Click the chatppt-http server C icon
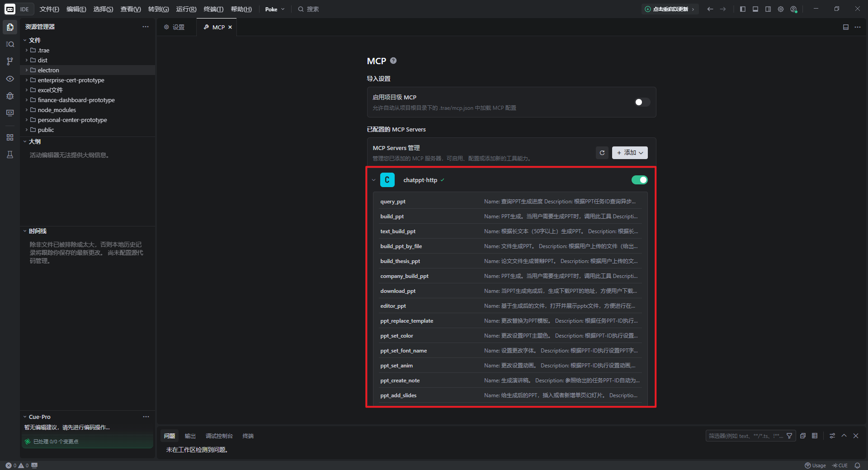Image resolution: width=868 pixels, height=470 pixels. 387,180
